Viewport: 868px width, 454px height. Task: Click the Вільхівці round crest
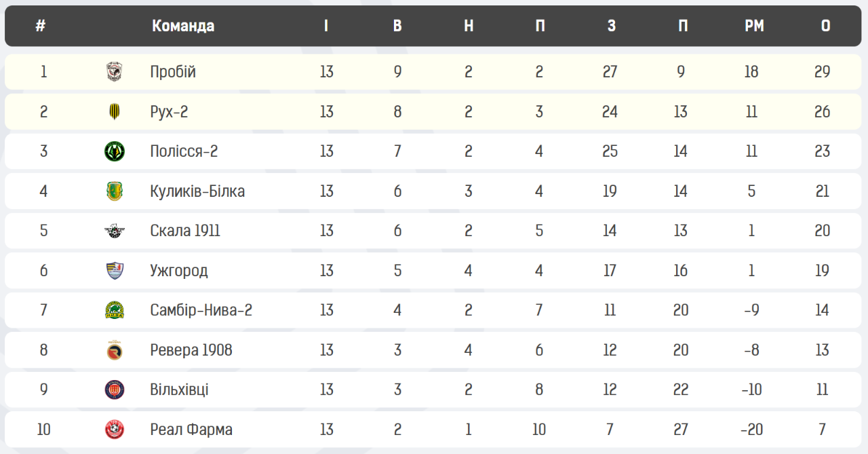point(115,390)
